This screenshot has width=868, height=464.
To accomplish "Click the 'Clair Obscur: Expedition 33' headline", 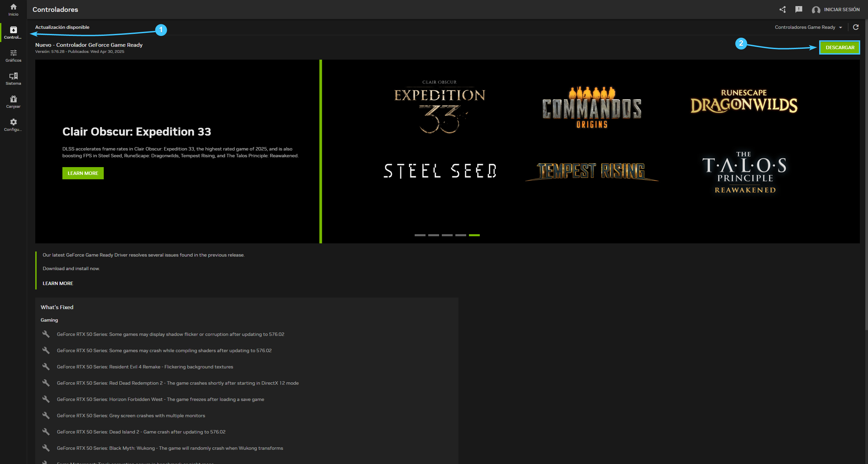I will [137, 132].
